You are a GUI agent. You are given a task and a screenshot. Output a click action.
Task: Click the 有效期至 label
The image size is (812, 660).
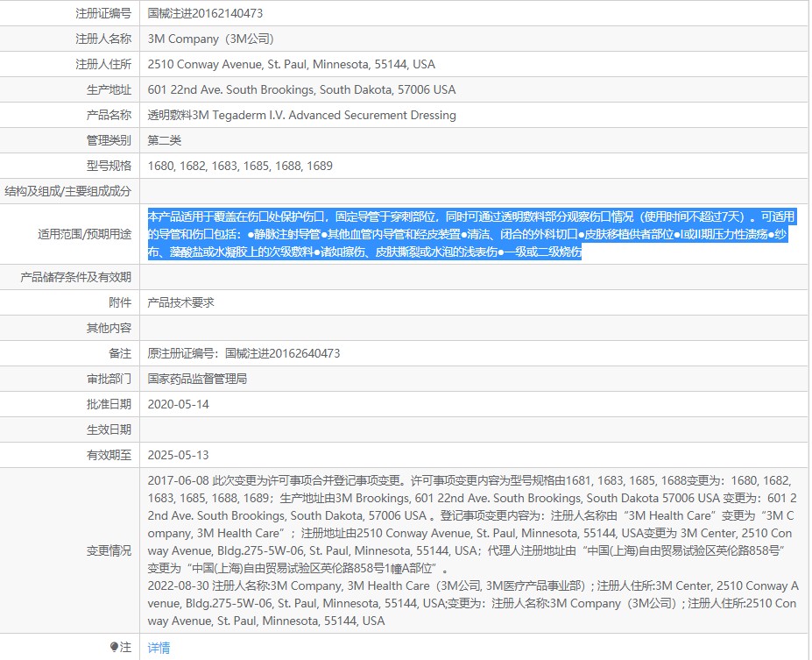tap(109, 455)
